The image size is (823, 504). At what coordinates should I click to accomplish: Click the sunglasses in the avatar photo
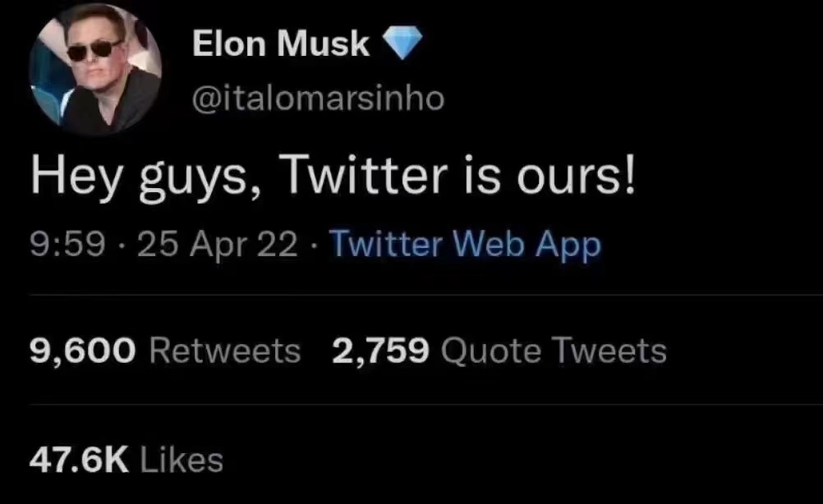click(x=94, y=51)
